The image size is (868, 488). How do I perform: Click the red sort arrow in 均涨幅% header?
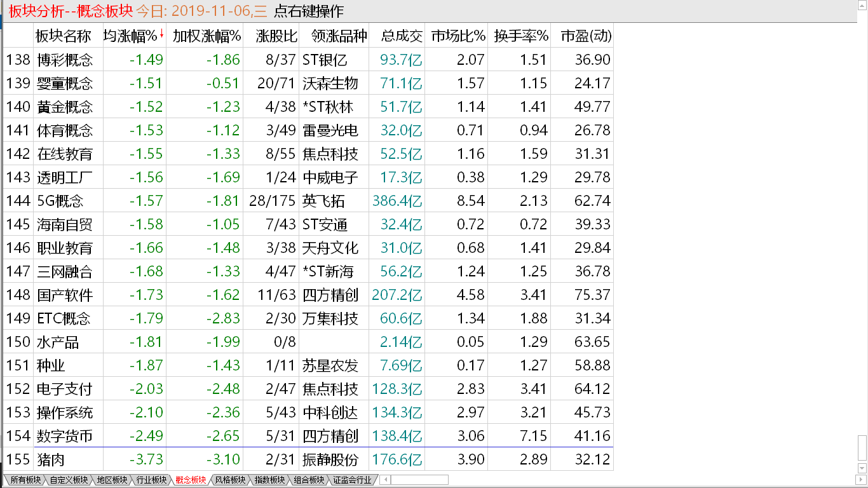(161, 34)
